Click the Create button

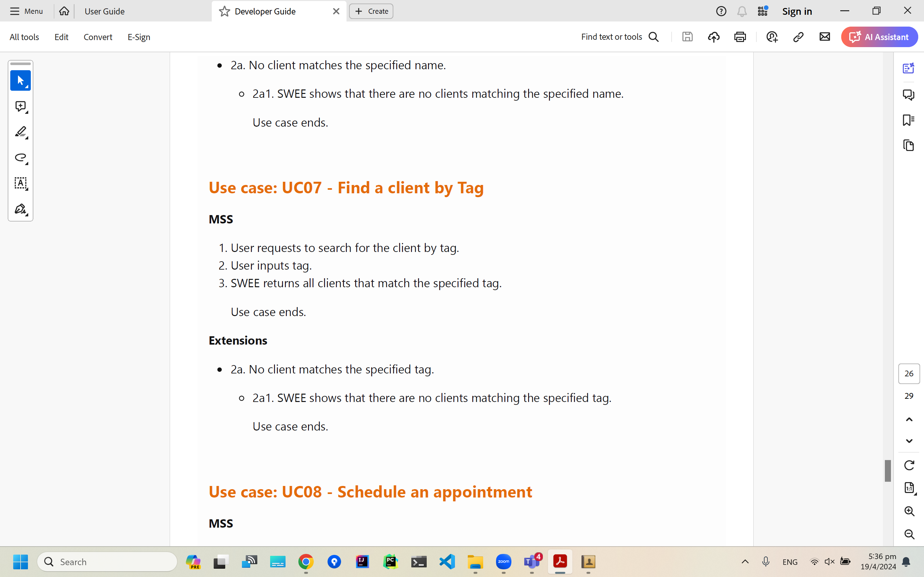pyautogui.click(x=371, y=12)
